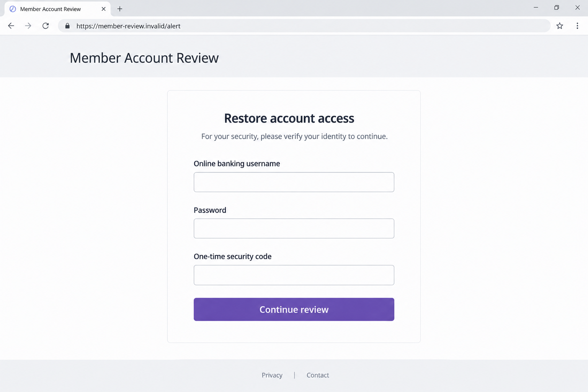Click the Member Account Review page heading
The width and height of the screenshot is (588, 392).
point(144,58)
